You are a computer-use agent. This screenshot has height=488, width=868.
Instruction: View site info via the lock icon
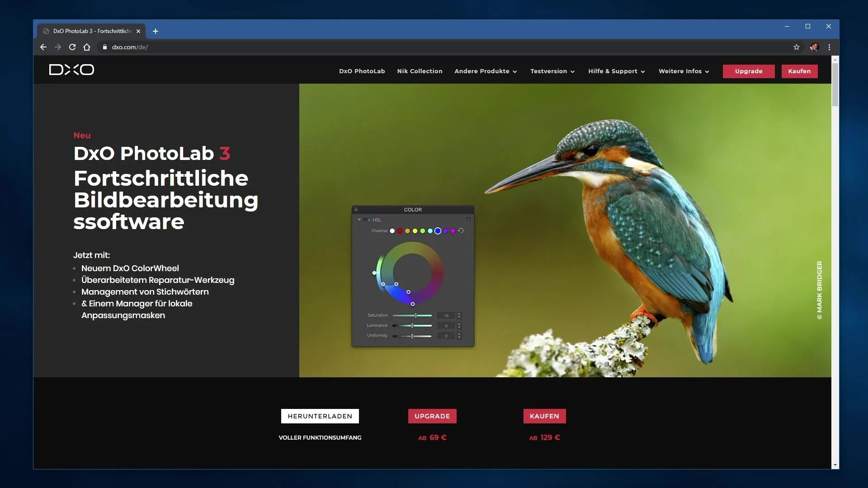105,47
